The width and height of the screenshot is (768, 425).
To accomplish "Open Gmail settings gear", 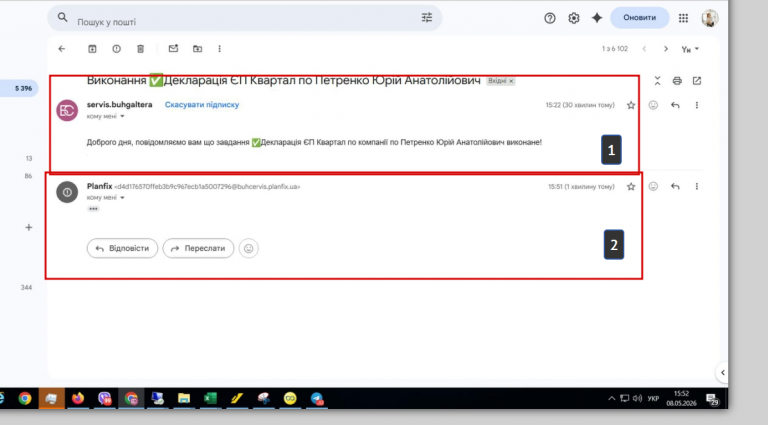I will point(574,18).
